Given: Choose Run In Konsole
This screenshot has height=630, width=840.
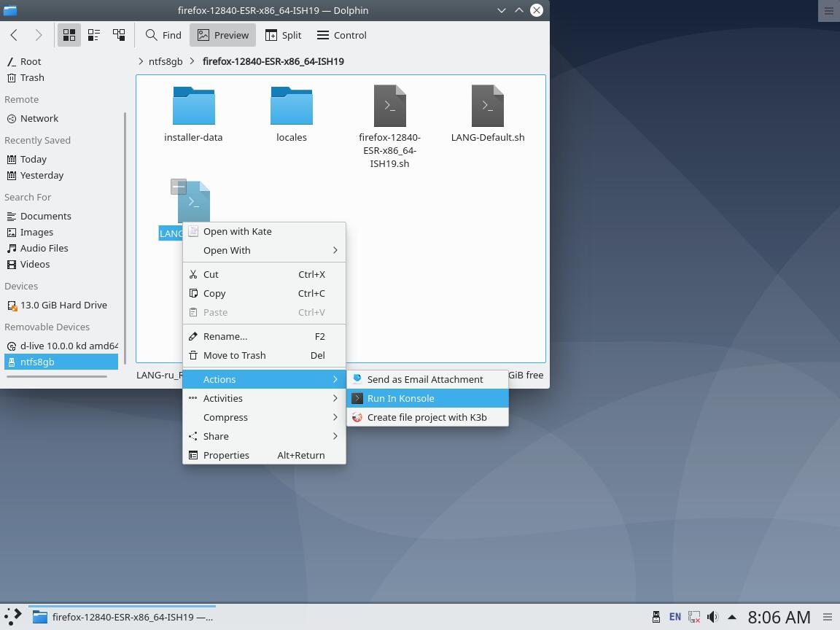Looking at the screenshot, I should pos(427,398).
